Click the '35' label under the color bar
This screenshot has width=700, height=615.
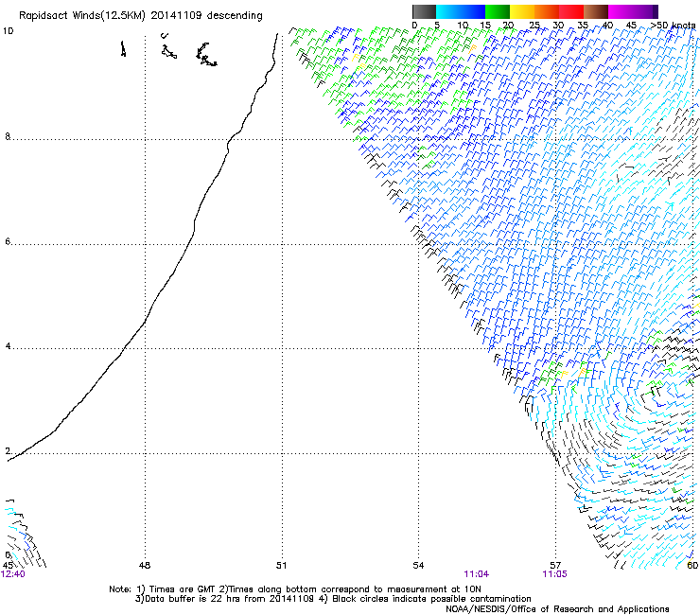click(583, 26)
